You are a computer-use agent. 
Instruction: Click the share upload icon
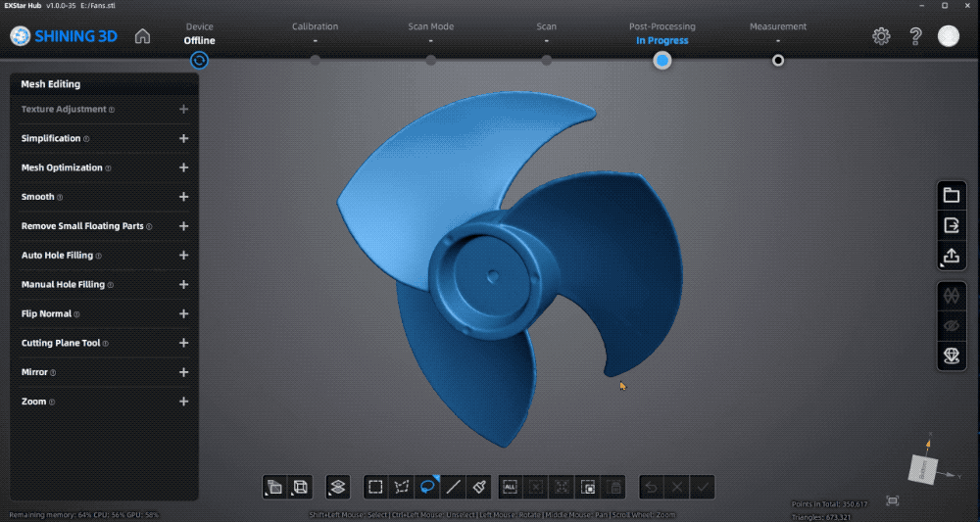click(951, 256)
